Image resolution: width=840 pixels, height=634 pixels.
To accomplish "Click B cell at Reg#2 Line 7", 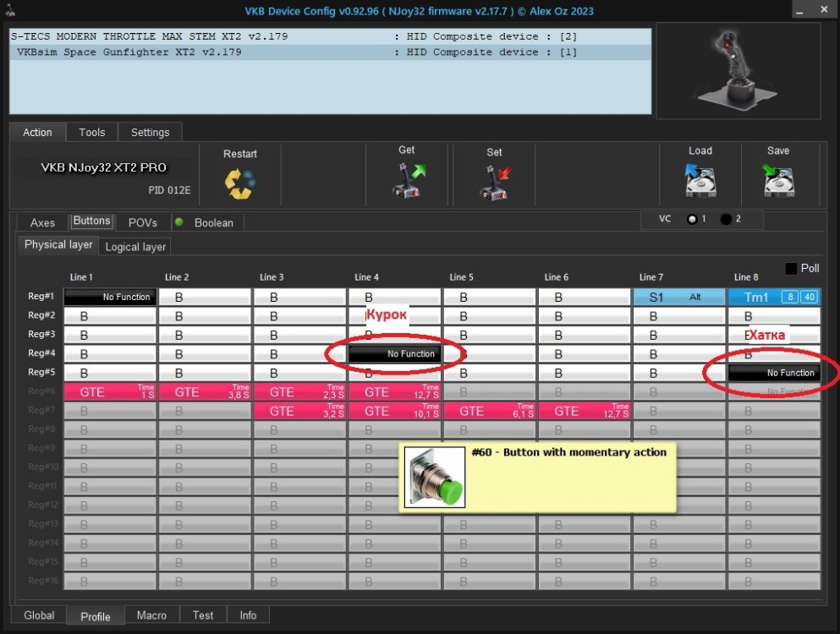I will click(679, 316).
